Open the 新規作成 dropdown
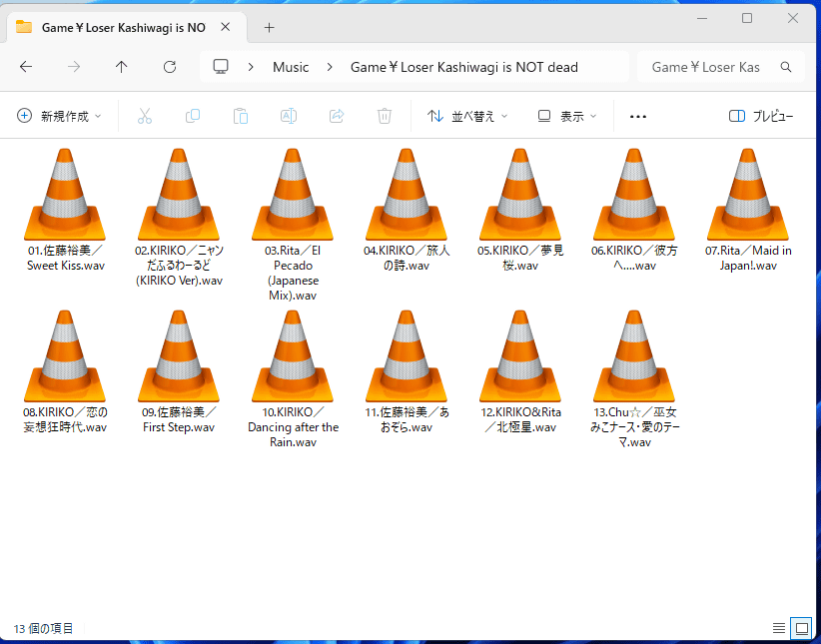821x644 pixels. [x=59, y=116]
